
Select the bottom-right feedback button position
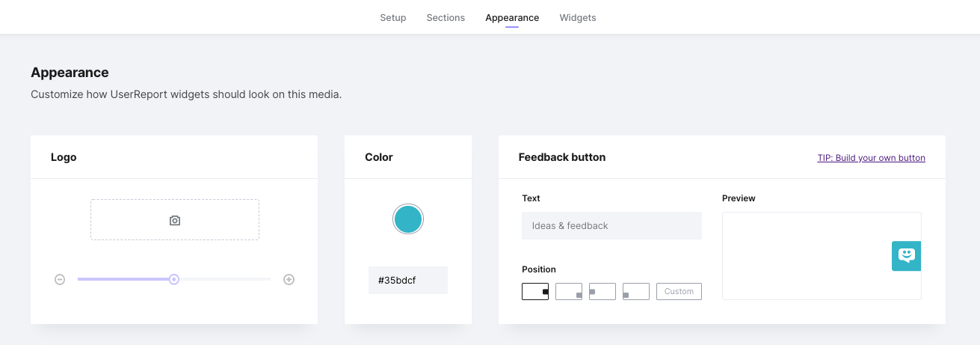pyautogui.click(x=569, y=291)
